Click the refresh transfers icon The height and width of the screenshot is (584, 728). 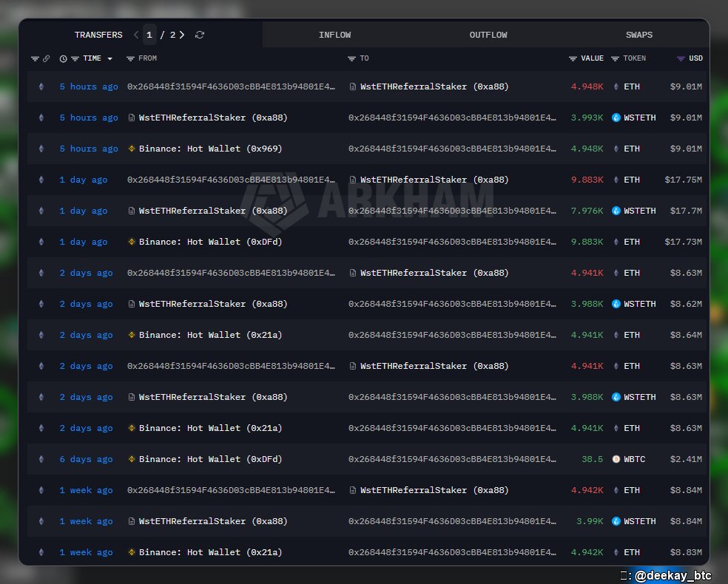coord(200,35)
